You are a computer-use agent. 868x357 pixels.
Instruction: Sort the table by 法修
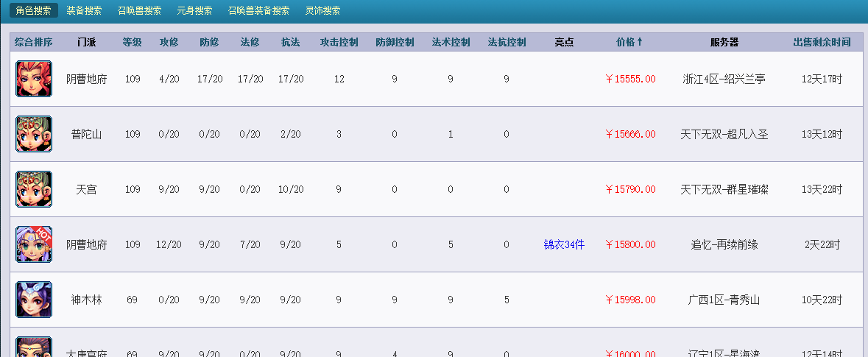pos(250,43)
